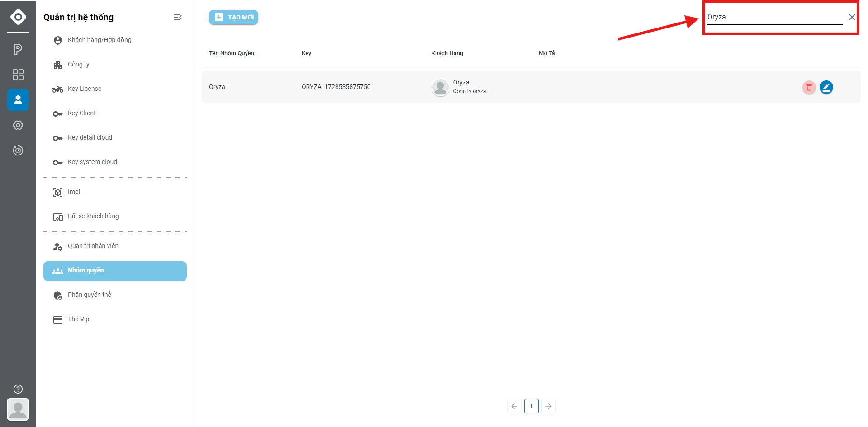
Task: Click Công ty oryza text in row
Action: (470, 91)
